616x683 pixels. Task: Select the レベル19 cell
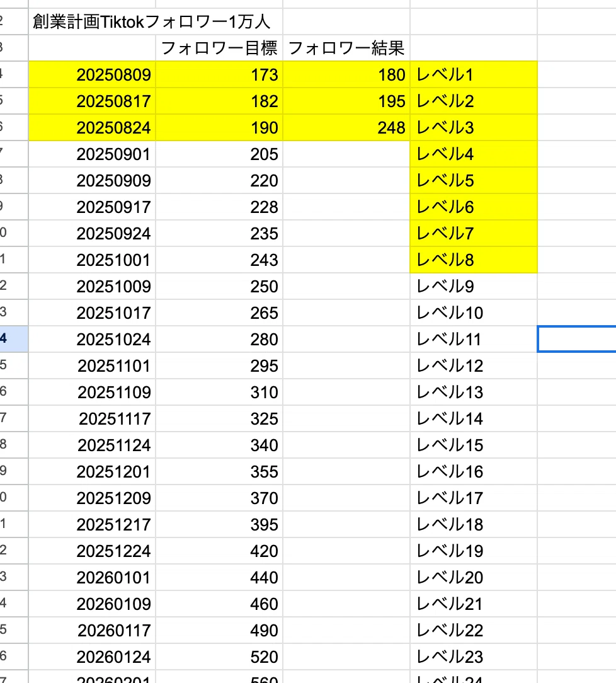[x=474, y=551]
